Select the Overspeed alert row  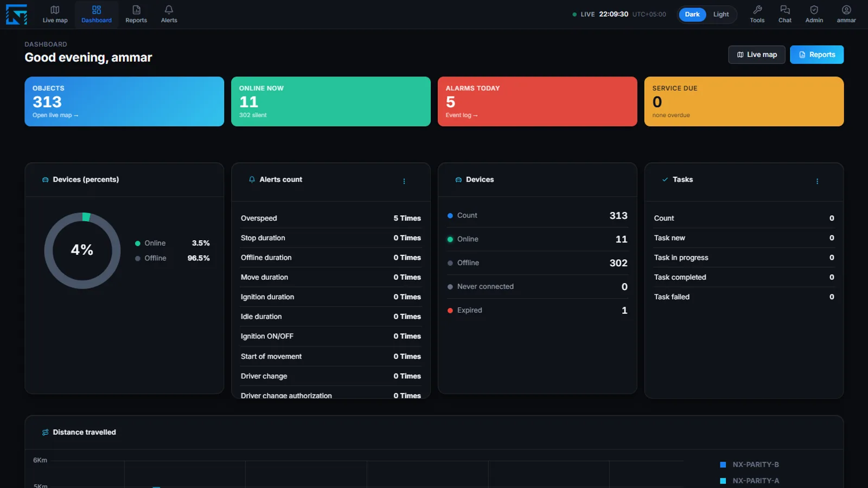click(x=331, y=218)
